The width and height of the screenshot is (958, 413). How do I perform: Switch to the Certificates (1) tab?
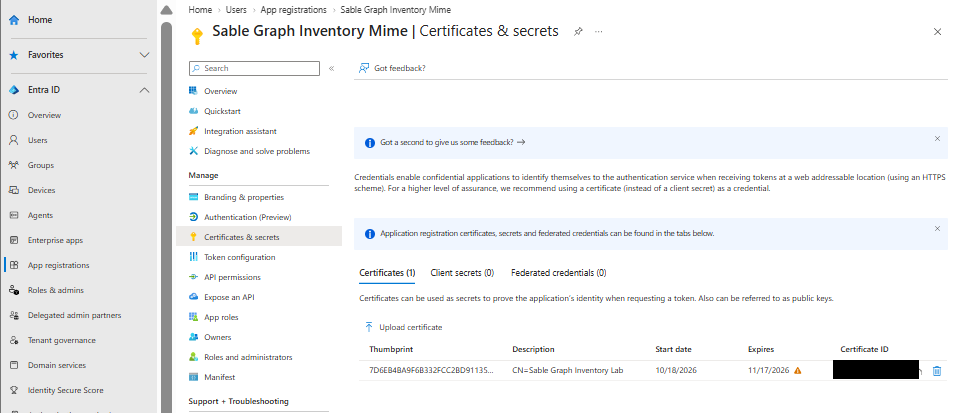click(387, 273)
